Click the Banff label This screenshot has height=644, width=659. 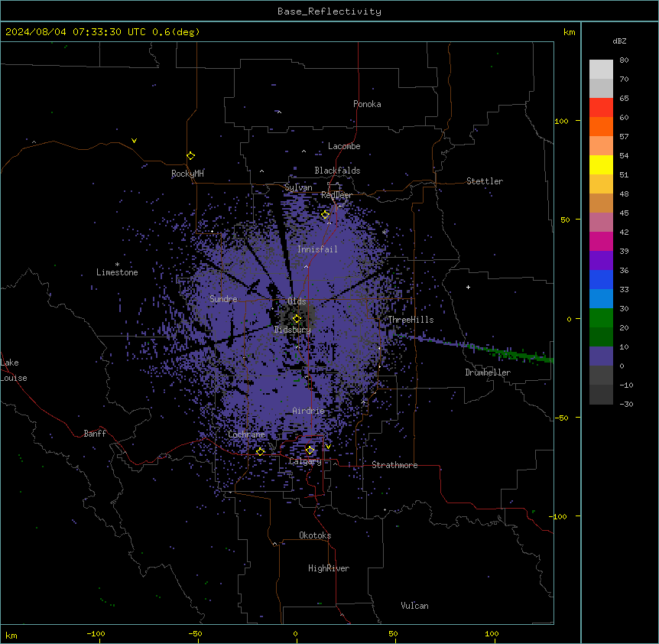pos(95,434)
